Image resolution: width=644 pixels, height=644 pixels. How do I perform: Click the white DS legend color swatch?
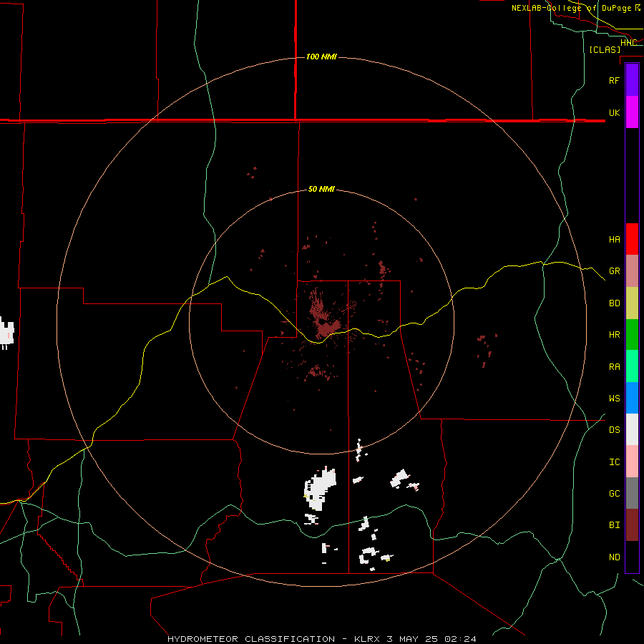pos(632,429)
